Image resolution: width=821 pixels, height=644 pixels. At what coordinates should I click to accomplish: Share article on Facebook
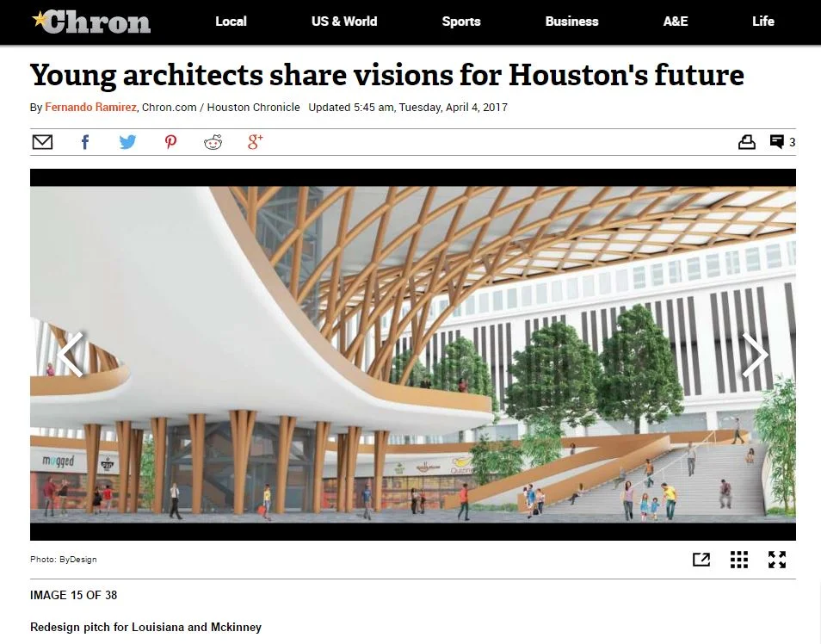coord(85,142)
